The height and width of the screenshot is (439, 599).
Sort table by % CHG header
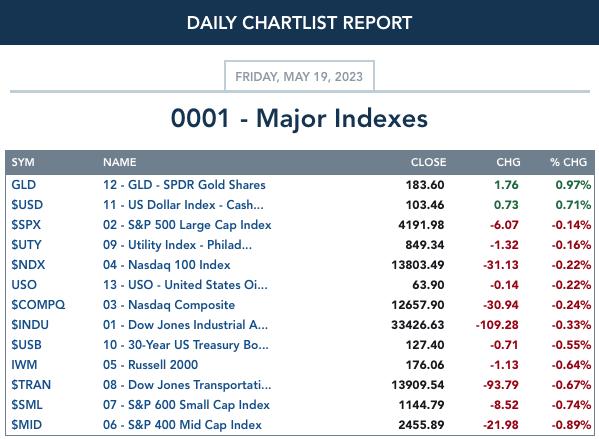pos(568,162)
